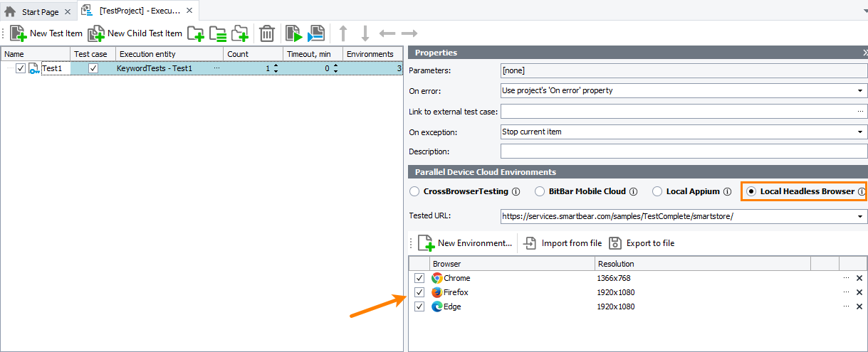Screen dimensions: 868x352
Task: Run the test items with the green play icon
Action: 293,33
